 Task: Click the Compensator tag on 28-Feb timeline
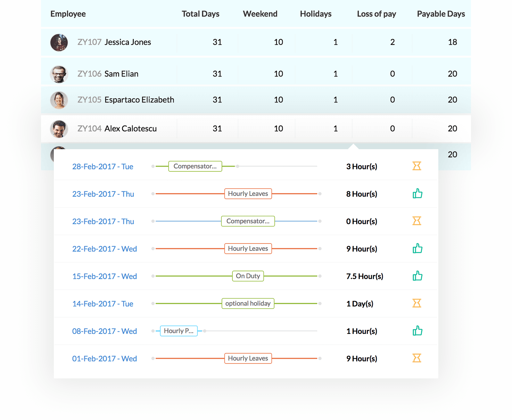click(195, 166)
